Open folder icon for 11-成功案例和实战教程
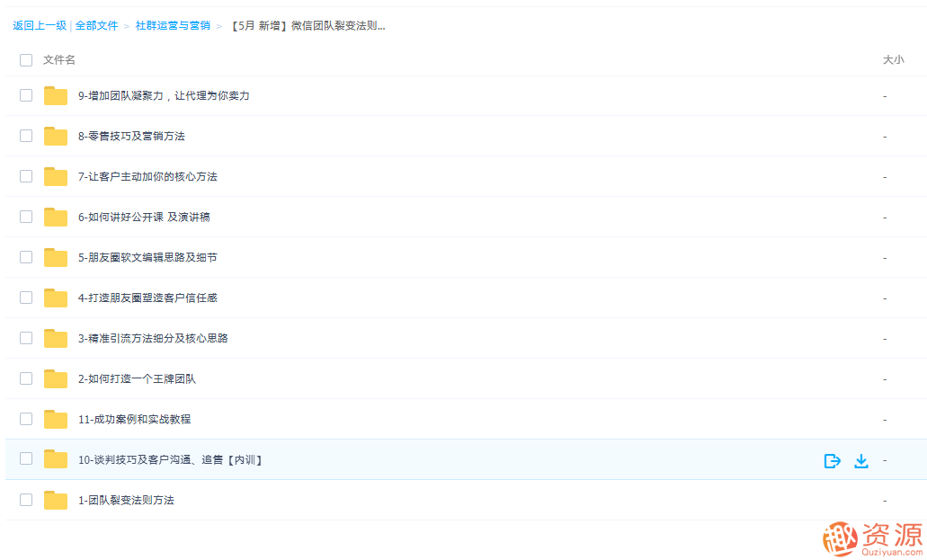Viewport: 927px width, 560px height. pos(56,419)
